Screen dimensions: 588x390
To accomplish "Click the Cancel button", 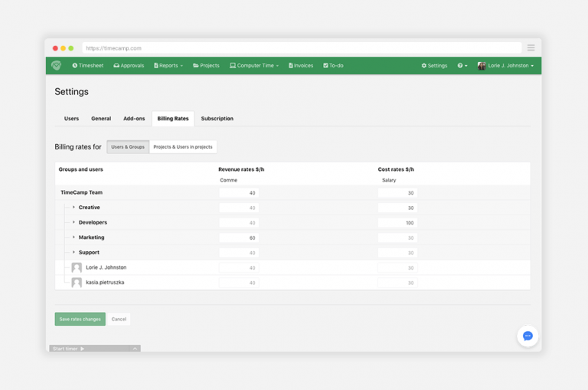I will click(119, 319).
